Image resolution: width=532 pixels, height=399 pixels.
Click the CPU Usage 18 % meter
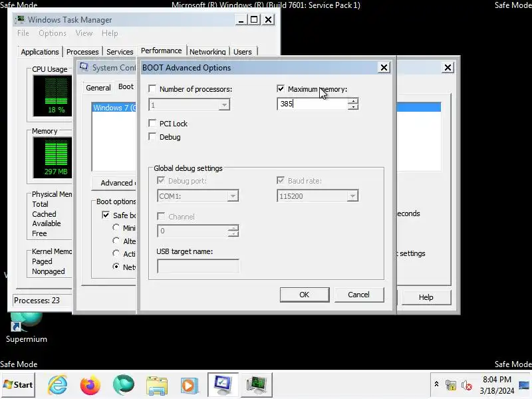[x=53, y=96]
